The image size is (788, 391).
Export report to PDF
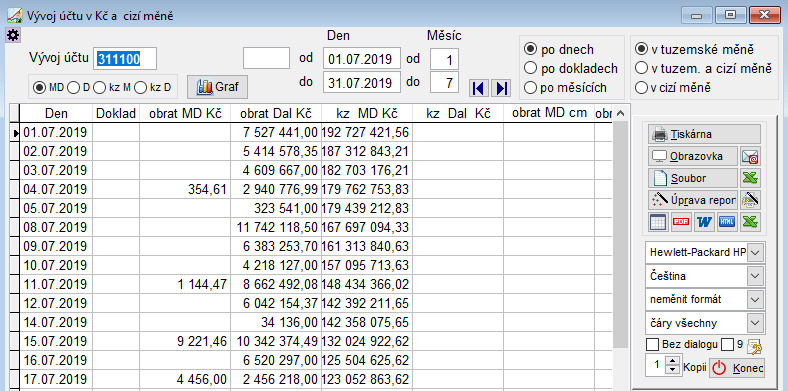681,222
